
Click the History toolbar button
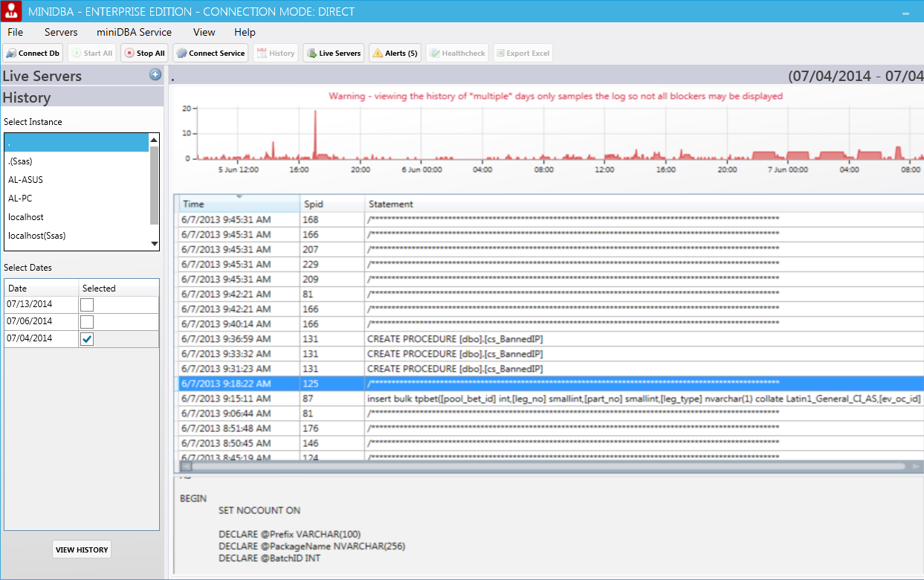click(x=276, y=54)
